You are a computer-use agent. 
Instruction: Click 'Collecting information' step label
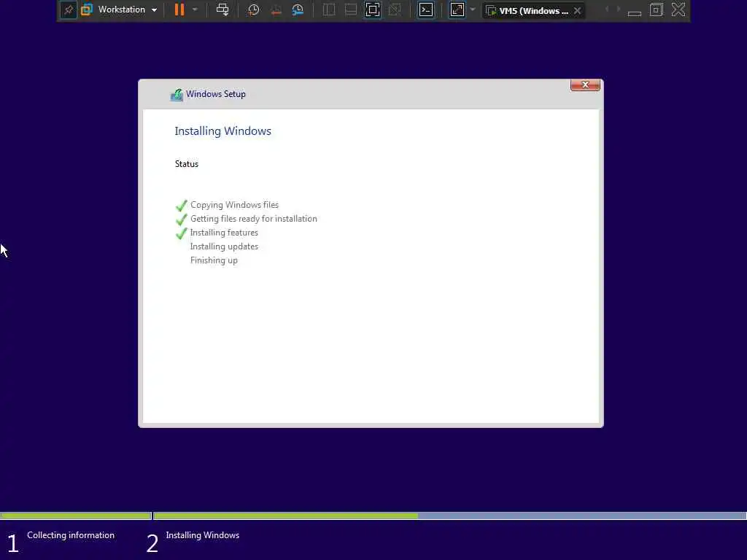[71, 535]
